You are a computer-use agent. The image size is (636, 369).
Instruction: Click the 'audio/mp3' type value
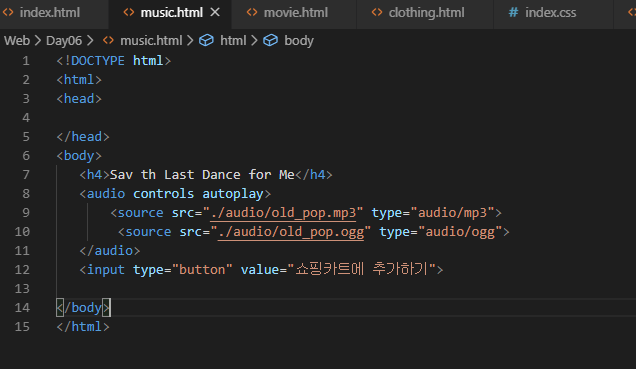(452, 213)
